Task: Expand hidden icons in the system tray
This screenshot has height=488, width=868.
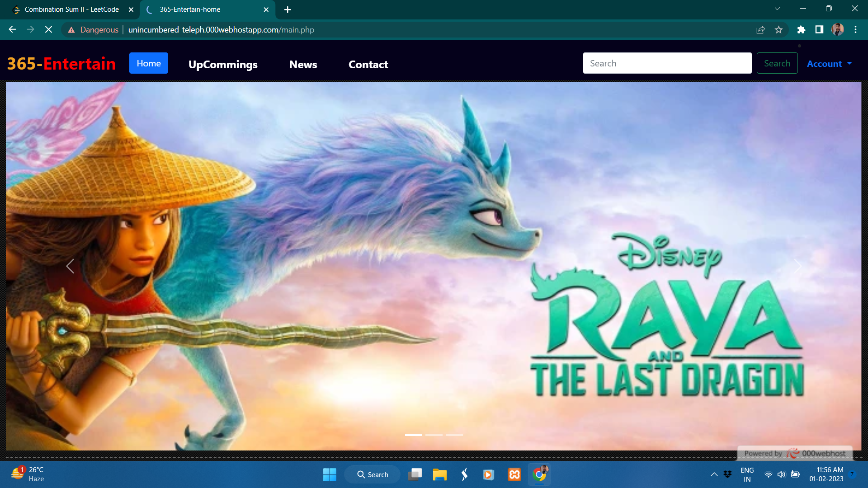Action: coord(714,474)
